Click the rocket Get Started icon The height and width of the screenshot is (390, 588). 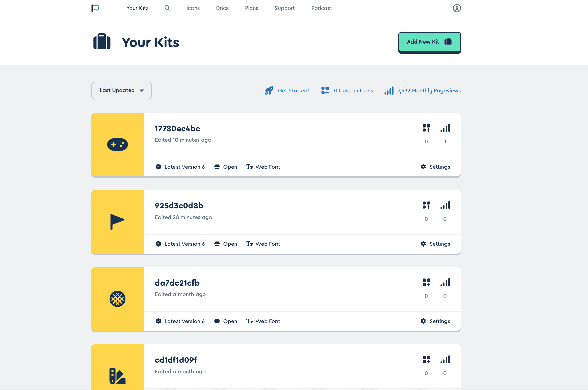[269, 91]
